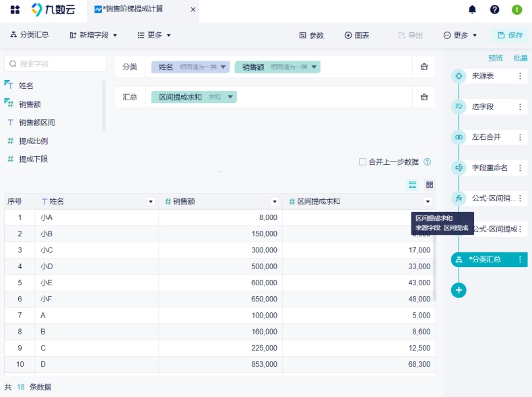Viewport: 532px width, 397px height.
Task: Open the help question mark icon
Action: (x=494, y=9)
